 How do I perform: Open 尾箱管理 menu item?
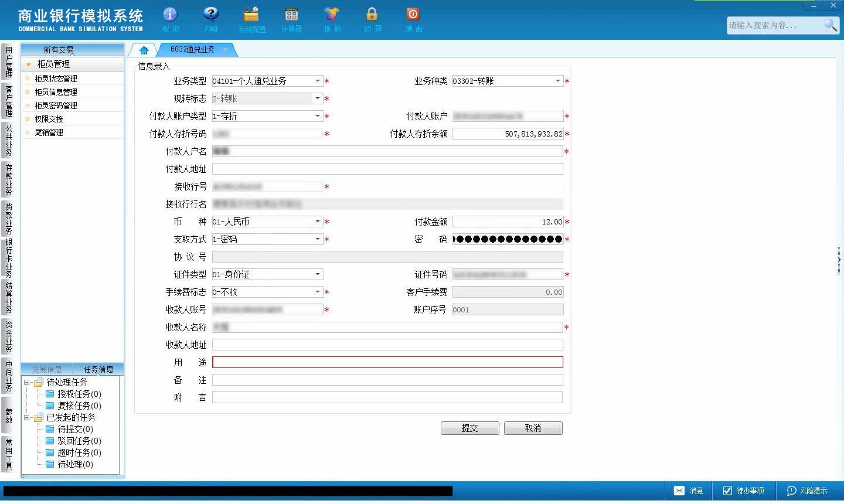49,132
